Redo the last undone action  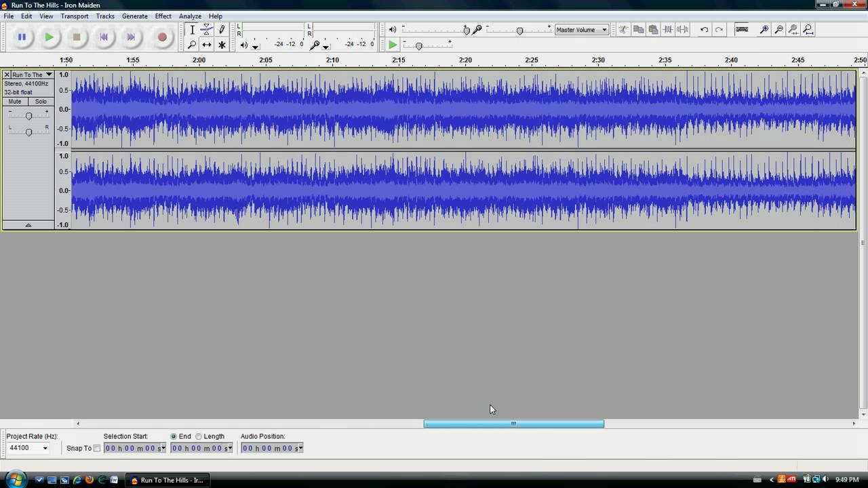(x=719, y=29)
